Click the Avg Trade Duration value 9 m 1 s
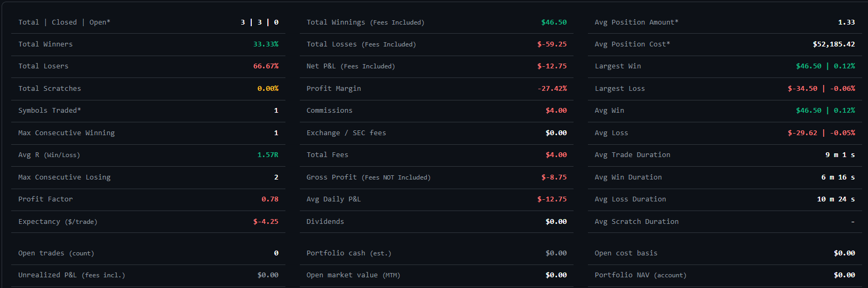The height and width of the screenshot is (288, 868). click(x=840, y=155)
